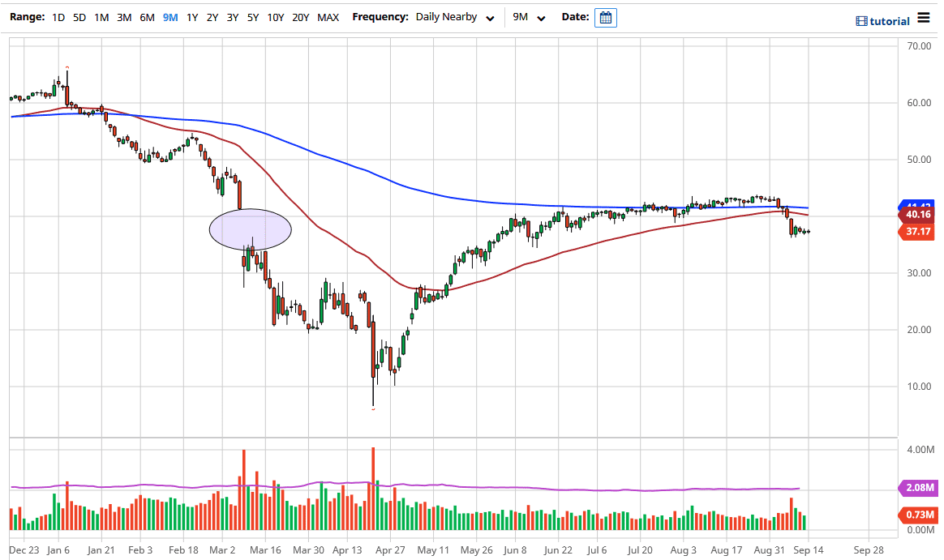The image size is (944, 560).
Task: Toggle the 10Y range option
Action: pos(276,17)
